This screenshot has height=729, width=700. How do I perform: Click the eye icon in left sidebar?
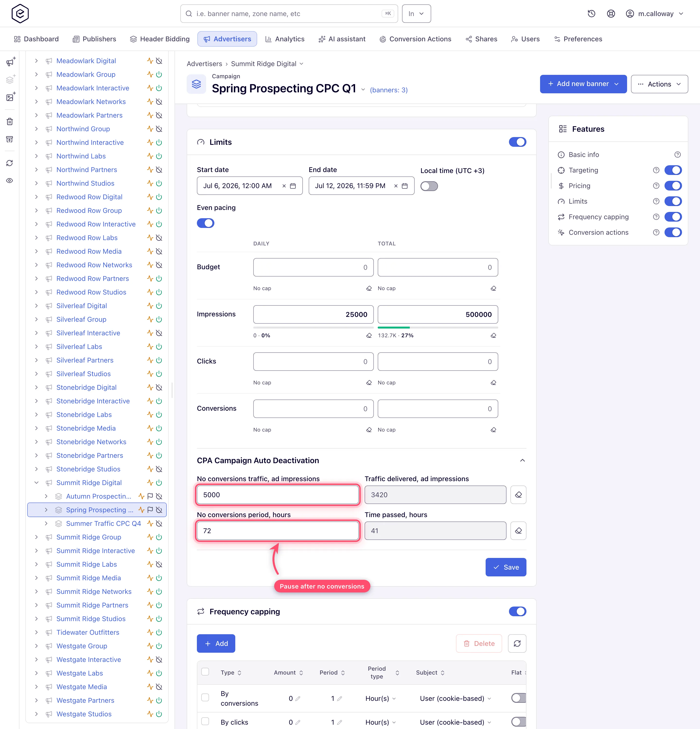pyautogui.click(x=10, y=181)
